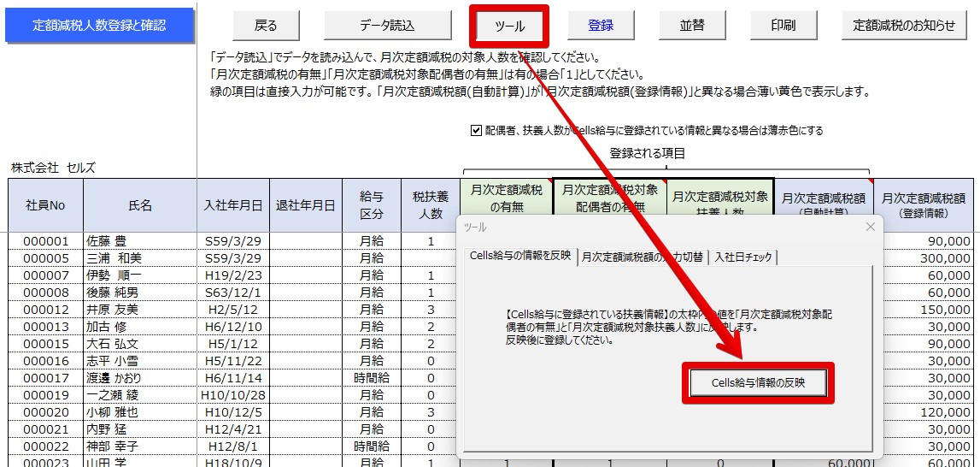Switch to 月次定額減税額の入力切替 tab
The image size is (980, 467).
(x=642, y=257)
